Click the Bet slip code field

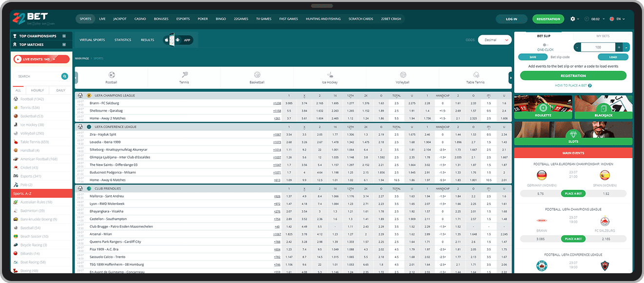(573, 57)
